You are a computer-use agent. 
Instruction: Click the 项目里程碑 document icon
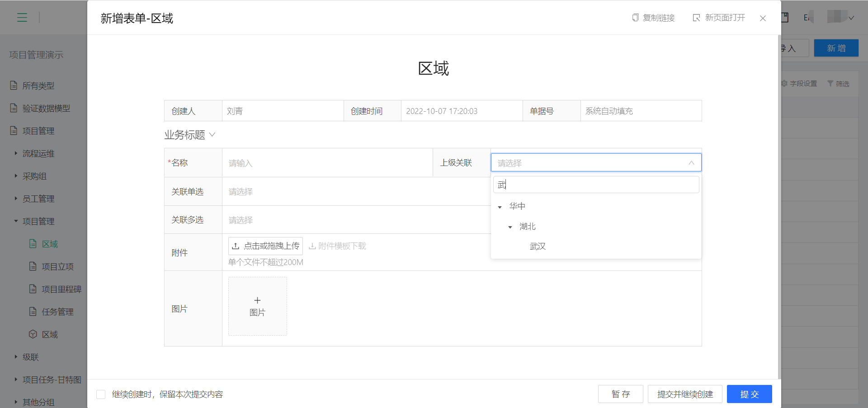point(33,289)
